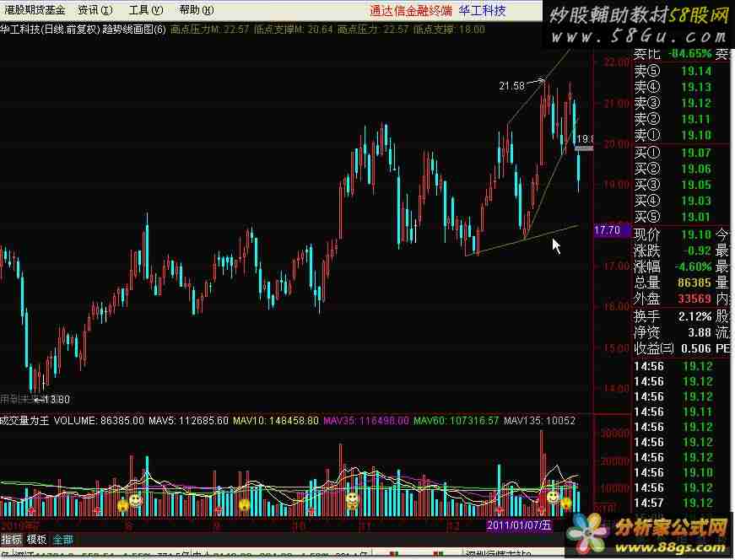Viewport: 735px width, 560px height.
Task: Switch to the 模板 tab
Action: [36, 540]
